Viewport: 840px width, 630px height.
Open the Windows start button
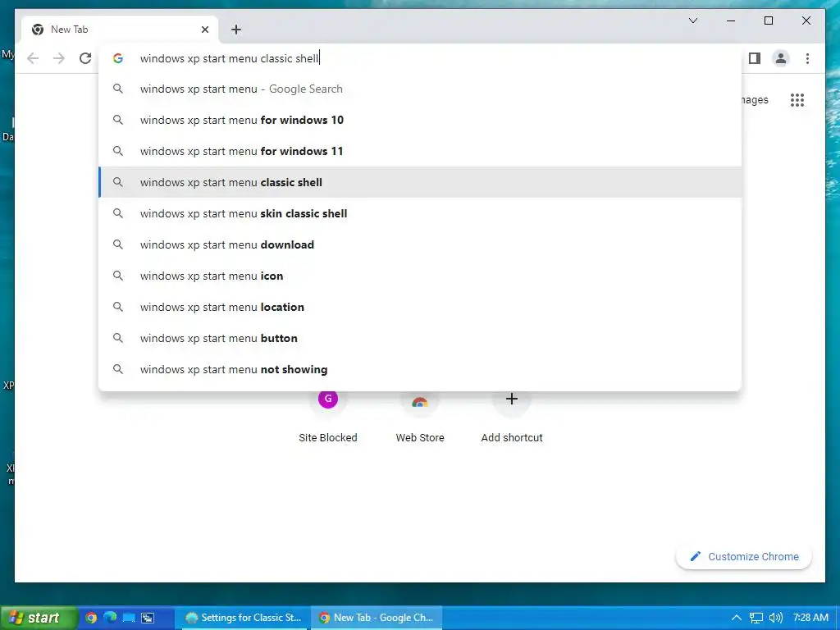(39, 618)
